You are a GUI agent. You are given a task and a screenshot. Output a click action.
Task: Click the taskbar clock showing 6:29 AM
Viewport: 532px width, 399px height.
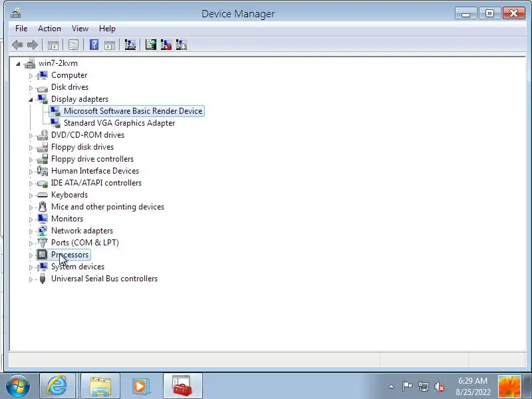[473, 386]
